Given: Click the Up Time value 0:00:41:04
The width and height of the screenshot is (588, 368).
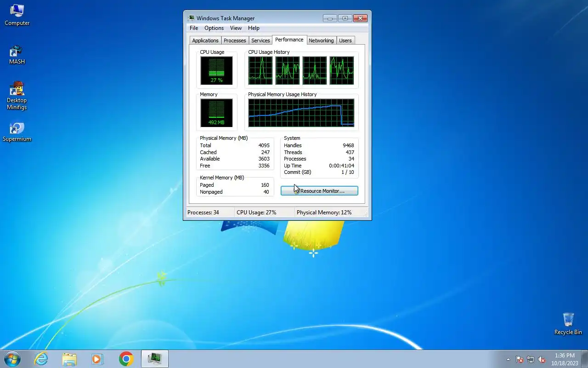Looking at the screenshot, I should click(x=341, y=166).
